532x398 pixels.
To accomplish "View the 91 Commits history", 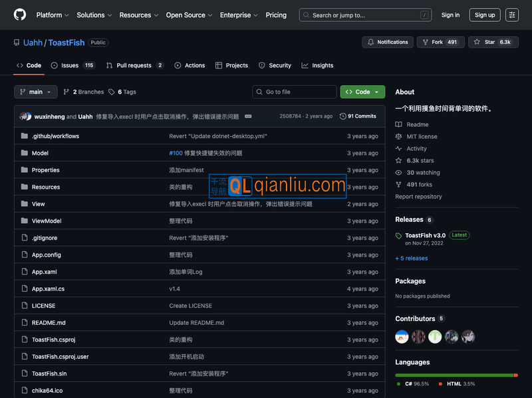I will pos(358,116).
